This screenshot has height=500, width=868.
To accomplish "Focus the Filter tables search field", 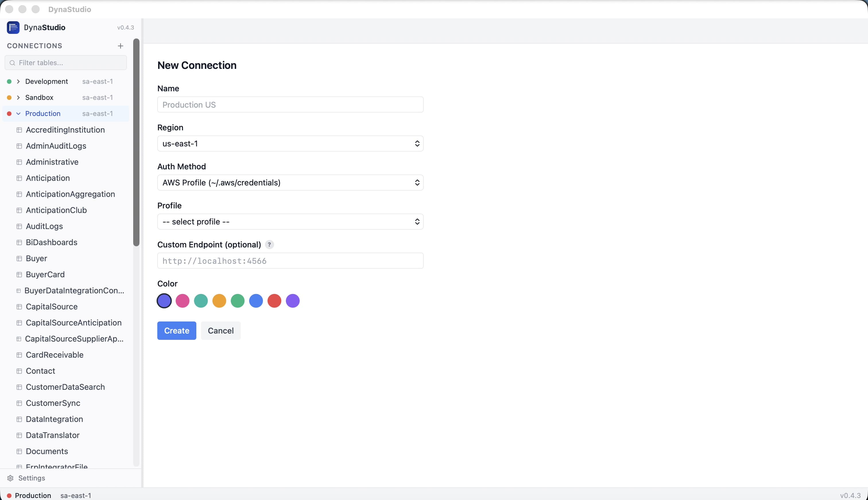I will point(65,63).
